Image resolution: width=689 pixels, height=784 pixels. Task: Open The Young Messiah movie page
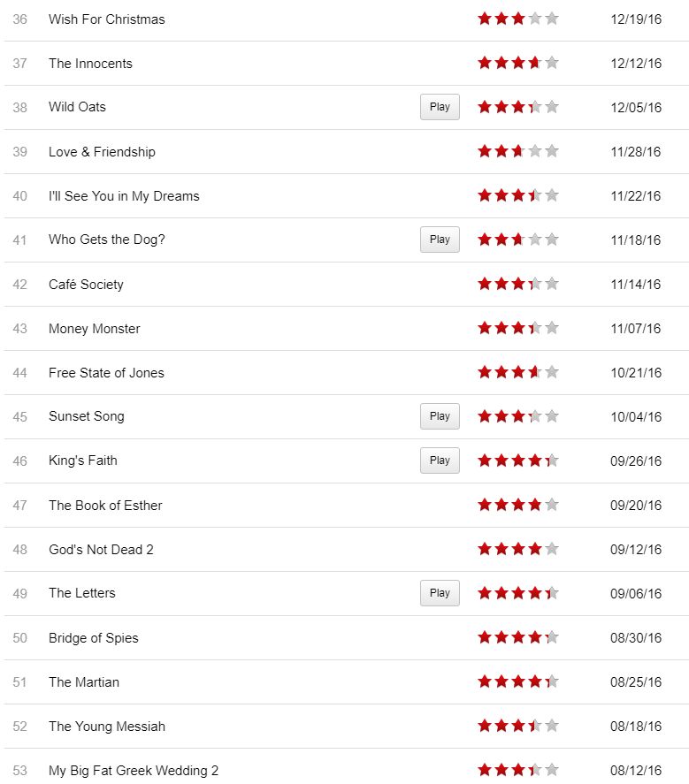107,727
